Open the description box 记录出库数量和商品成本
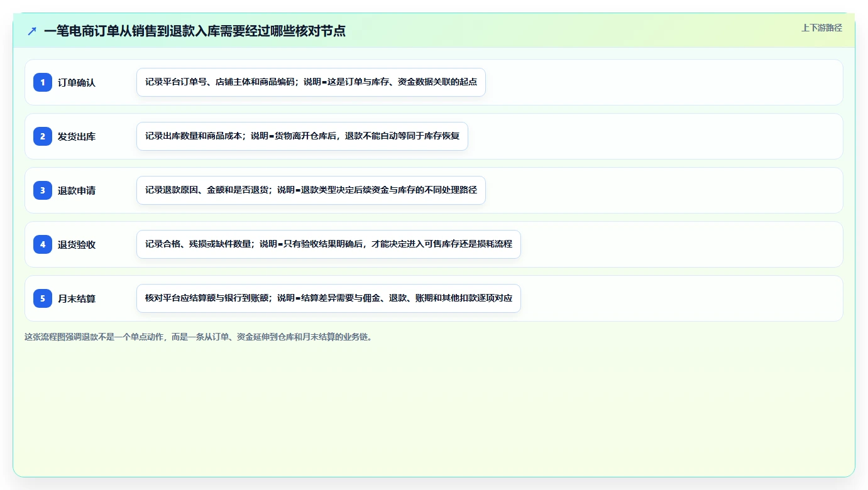Screen dimensions: 868x490 point(302,136)
